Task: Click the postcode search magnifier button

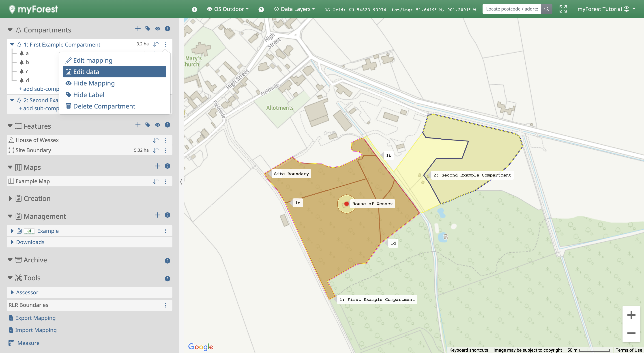Action: click(546, 9)
